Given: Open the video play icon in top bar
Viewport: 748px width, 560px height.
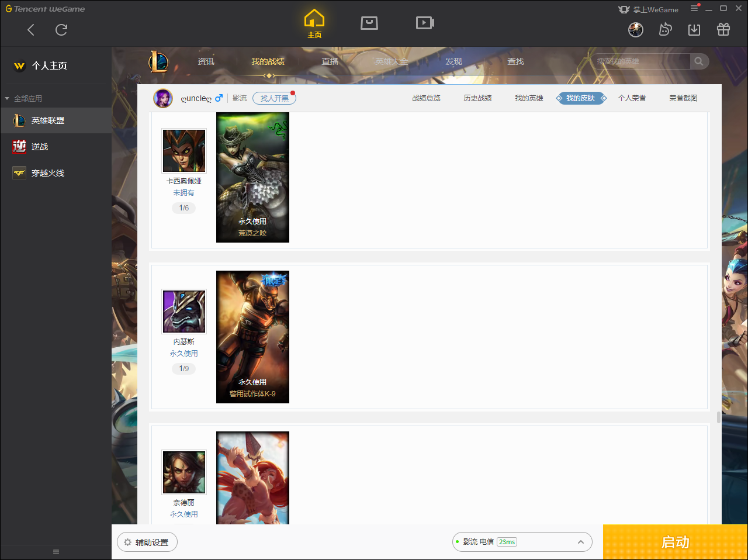Looking at the screenshot, I should click(425, 23).
